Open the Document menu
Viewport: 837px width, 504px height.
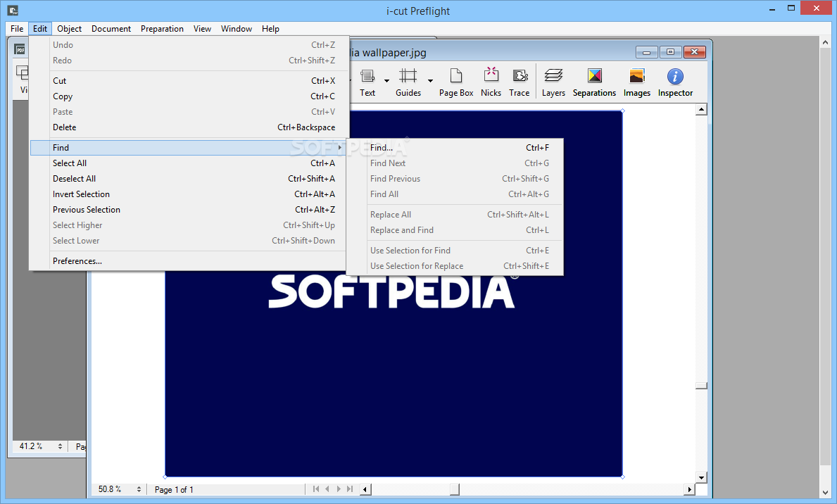tap(111, 29)
